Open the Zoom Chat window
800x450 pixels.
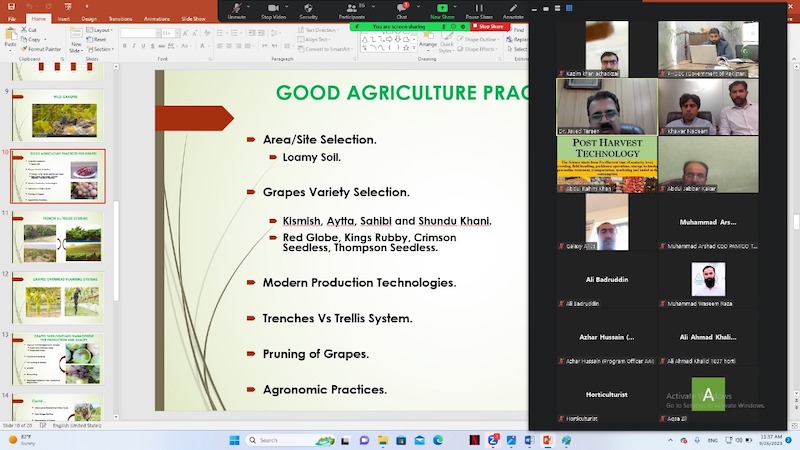pyautogui.click(x=401, y=10)
